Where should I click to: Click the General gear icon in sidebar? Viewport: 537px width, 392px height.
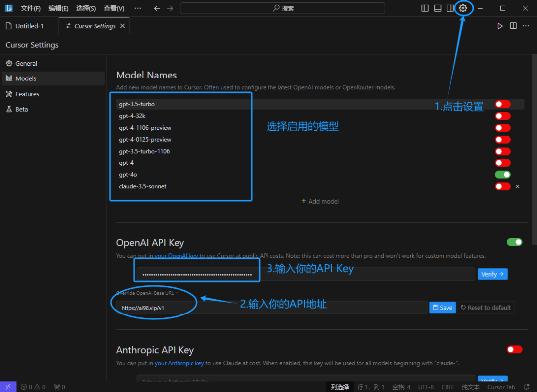pos(9,63)
